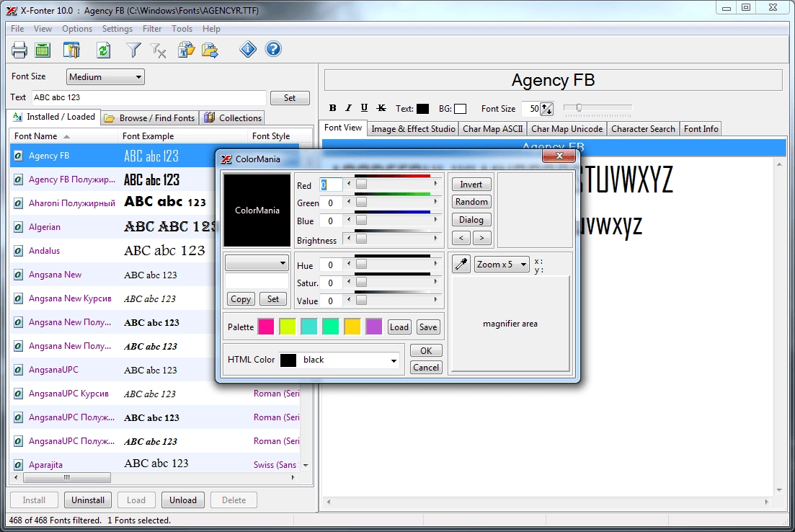Click the folder with blue arrow icon
The height and width of the screenshot is (532, 795).
(210, 50)
